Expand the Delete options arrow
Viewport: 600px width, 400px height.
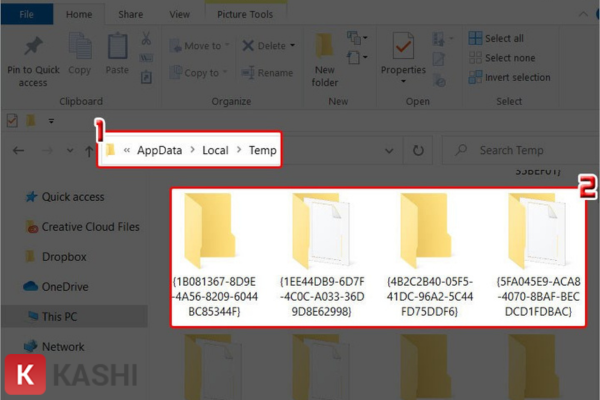point(293,46)
